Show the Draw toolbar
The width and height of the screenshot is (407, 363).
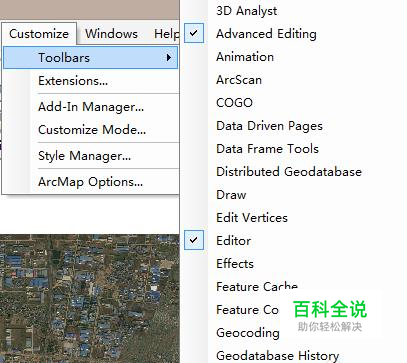[231, 195]
